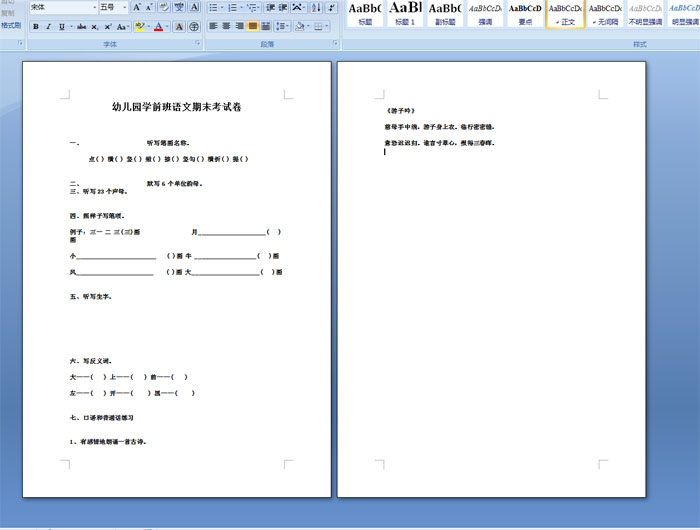Apply yellow text highlight color
Image resolution: width=700 pixels, height=530 pixels.
[140, 27]
